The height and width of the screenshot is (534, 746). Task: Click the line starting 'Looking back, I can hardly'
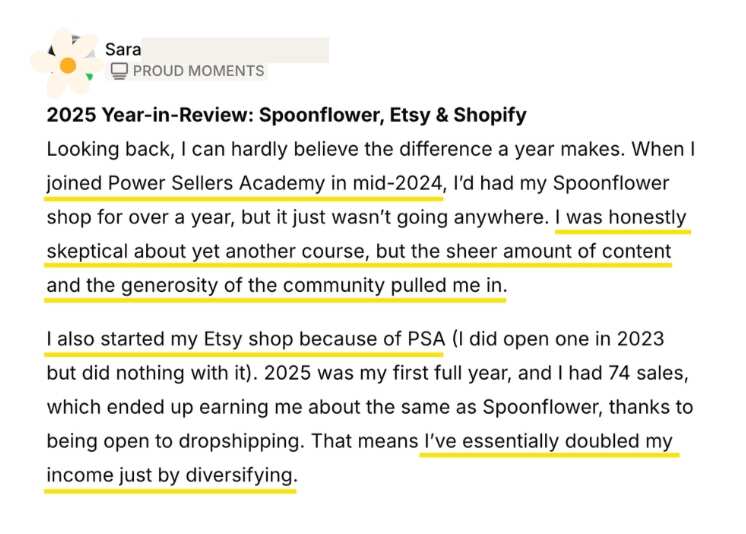click(371, 149)
